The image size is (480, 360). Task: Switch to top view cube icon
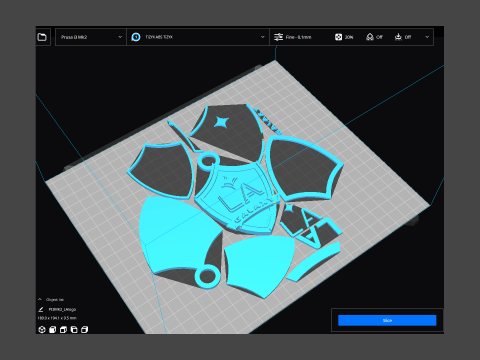[63, 330]
